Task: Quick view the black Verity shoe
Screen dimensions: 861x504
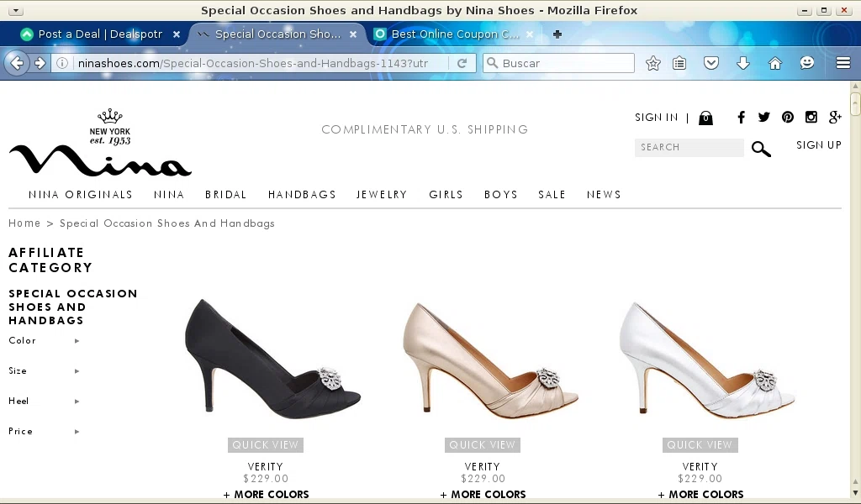Action: (x=266, y=444)
